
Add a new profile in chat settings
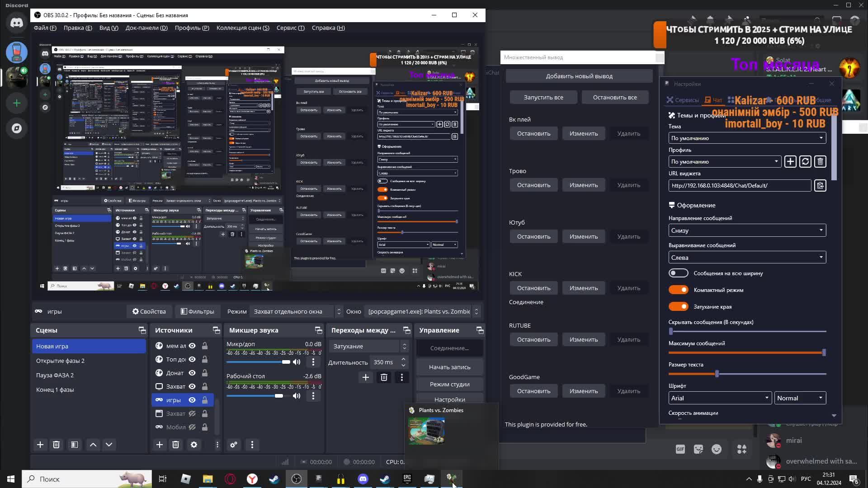pyautogui.click(x=790, y=162)
